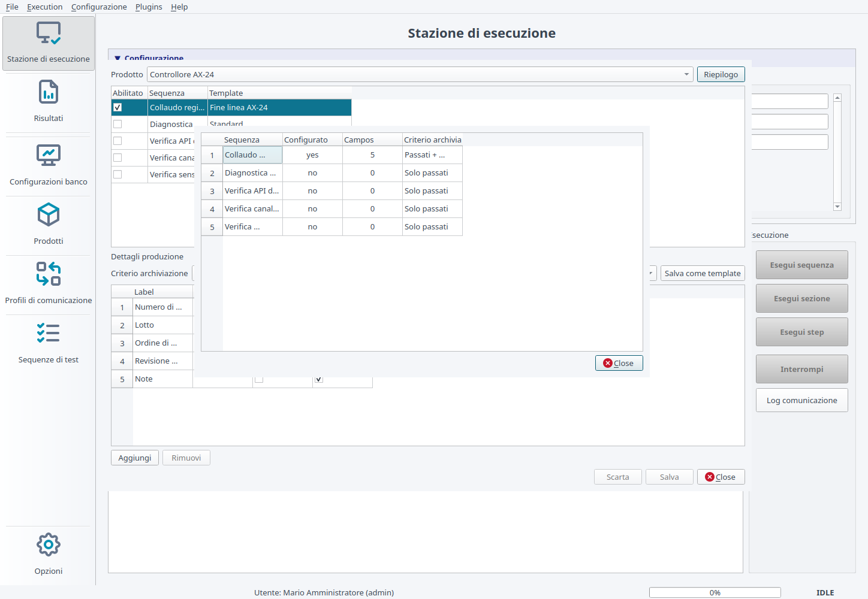Enable the Verifica sens sequence checkbox
Image resolution: width=868 pixels, height=599 pixels.
(x=117, y=174)
